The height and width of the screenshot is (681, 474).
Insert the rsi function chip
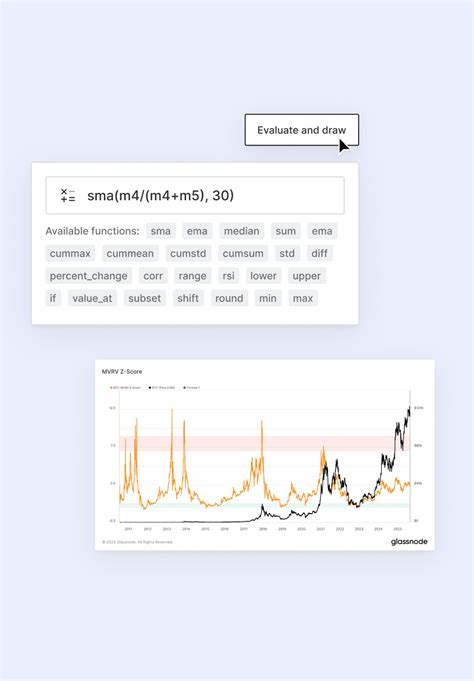coord(229,276)
